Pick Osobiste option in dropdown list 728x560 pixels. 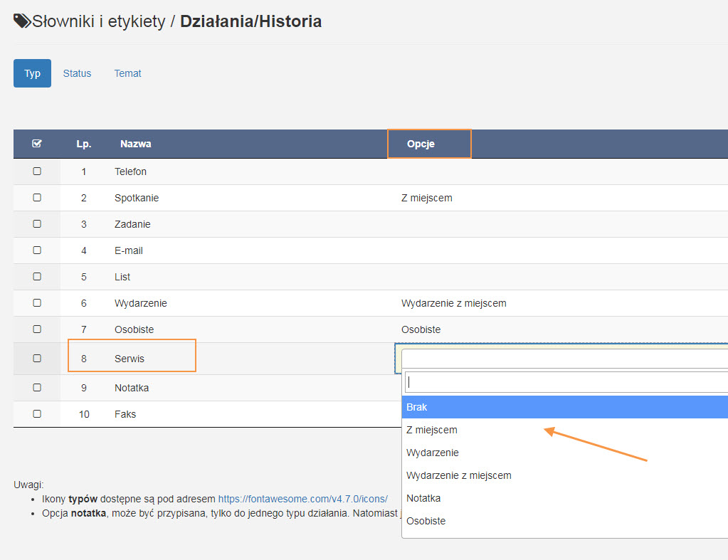pos(564,521)
